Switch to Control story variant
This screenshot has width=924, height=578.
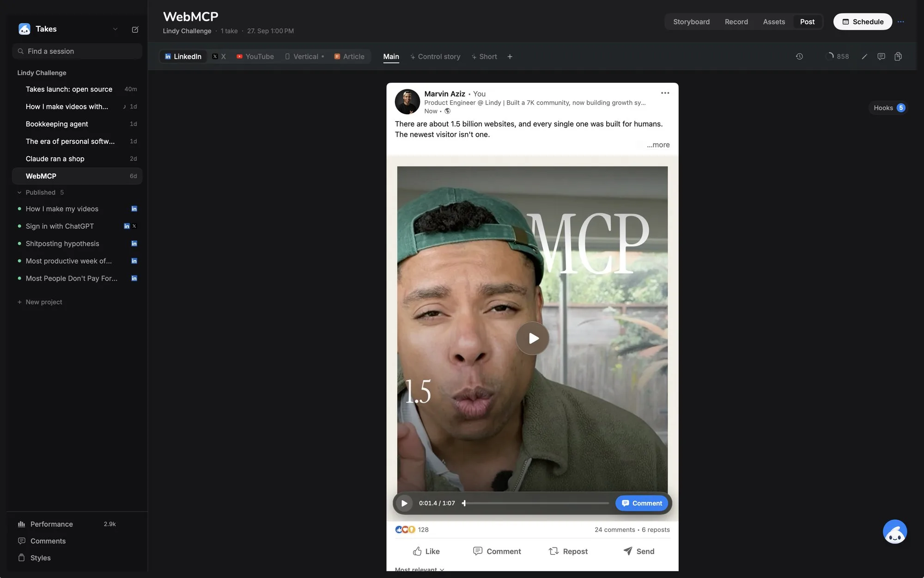435,56
